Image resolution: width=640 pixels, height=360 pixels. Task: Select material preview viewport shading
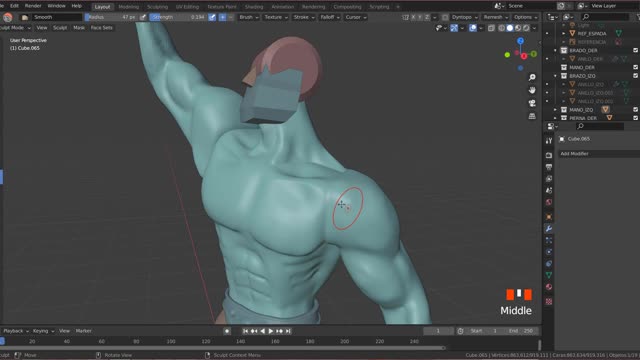[x=518, y=28]
